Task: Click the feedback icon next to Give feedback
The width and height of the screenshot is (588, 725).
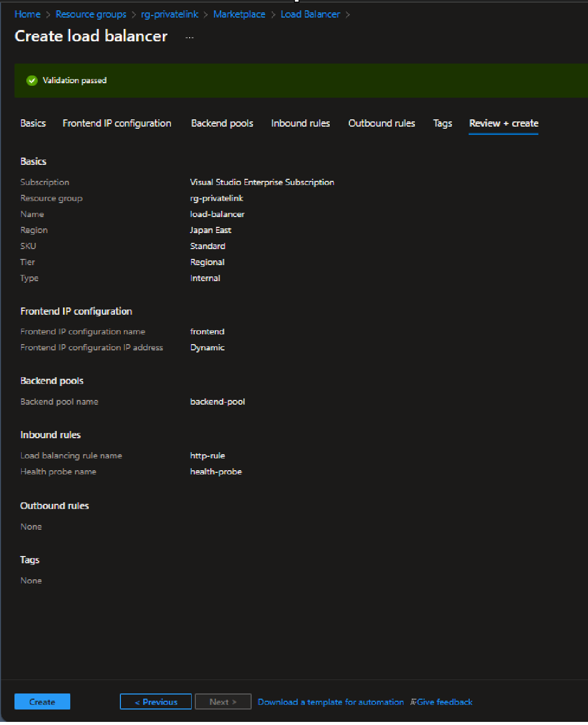Action: 413,702
